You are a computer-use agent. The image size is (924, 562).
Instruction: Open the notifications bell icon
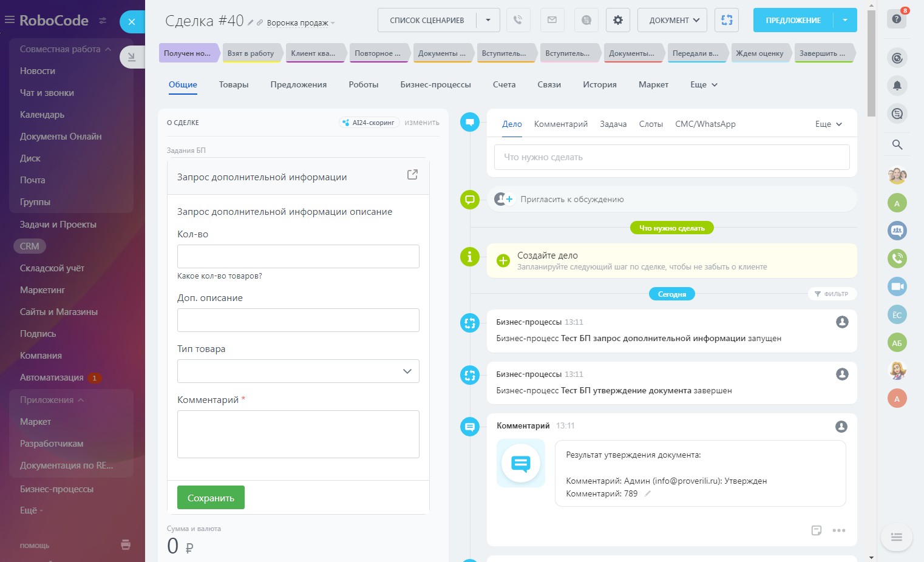[897, 86]
